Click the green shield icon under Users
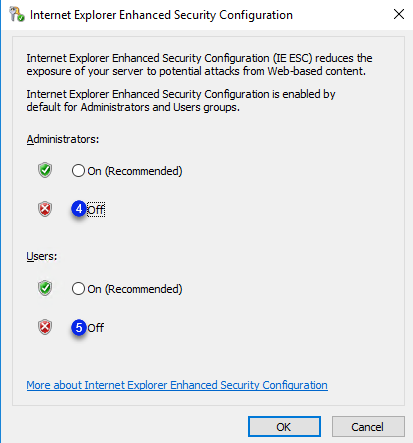This screenshot has height=443, width=413. [x=45, y=288]
